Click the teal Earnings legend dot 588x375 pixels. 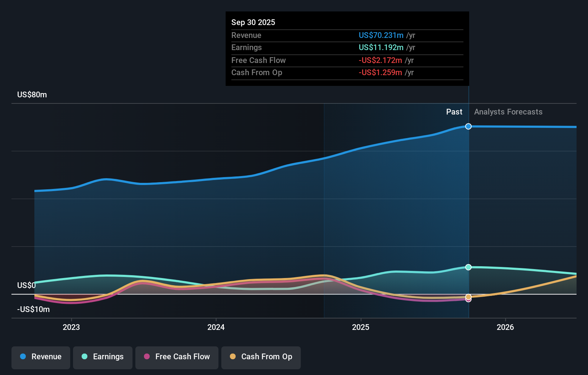84,357
